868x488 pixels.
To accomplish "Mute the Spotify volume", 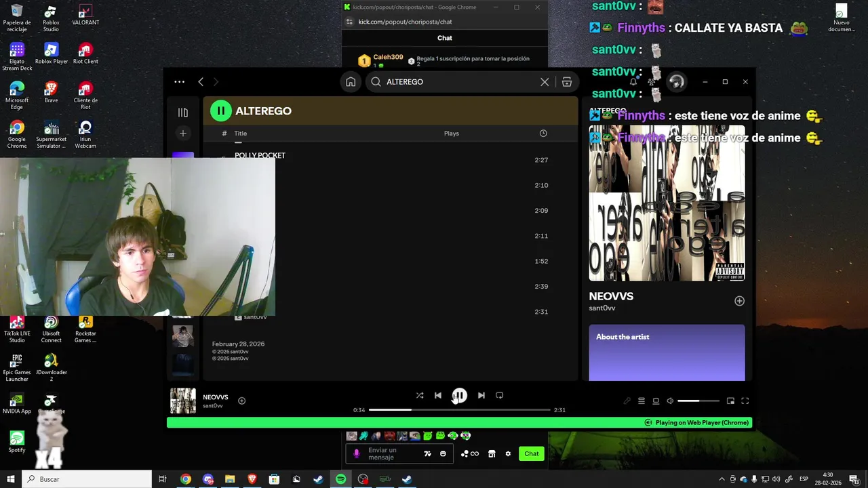I will coord(670,401).
